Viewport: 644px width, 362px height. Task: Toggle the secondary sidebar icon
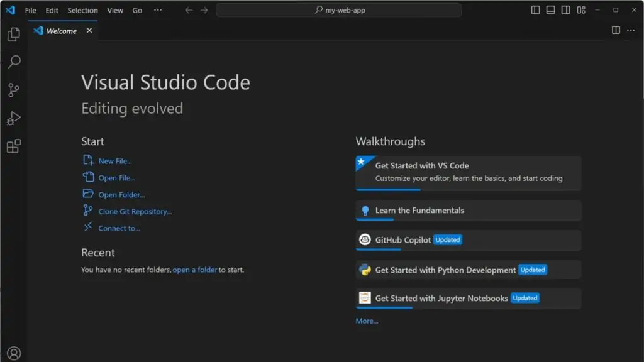(565, 9)
